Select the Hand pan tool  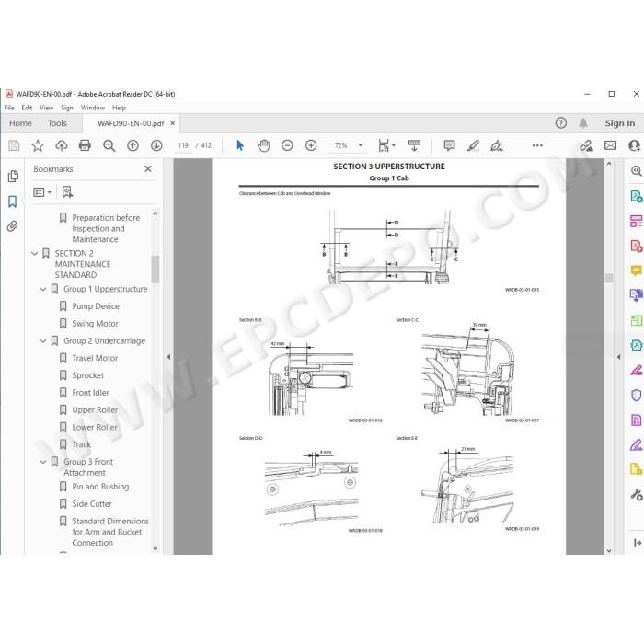coord(263,145)
